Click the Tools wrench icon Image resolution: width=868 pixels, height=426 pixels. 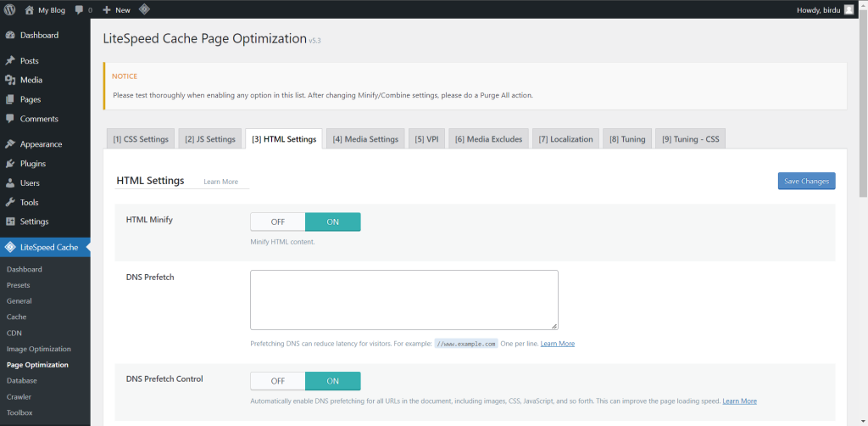[x=10, y=203]
